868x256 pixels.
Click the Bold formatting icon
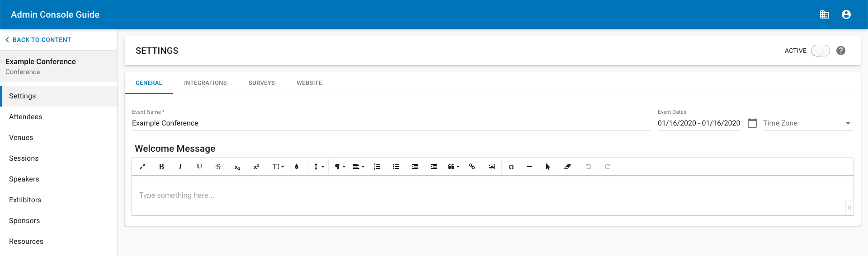pos(161,167)
